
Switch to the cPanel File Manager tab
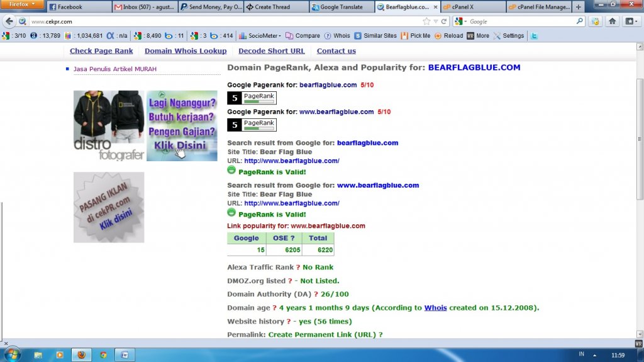click(539, 7)
